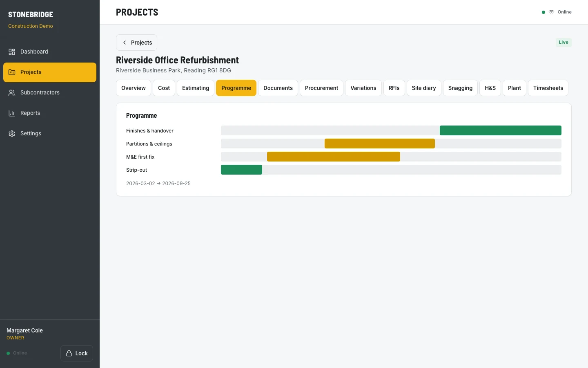Click the green online dot in header
Image resolution: width=588 pixels, height=368 pixels.
point(543,12)
